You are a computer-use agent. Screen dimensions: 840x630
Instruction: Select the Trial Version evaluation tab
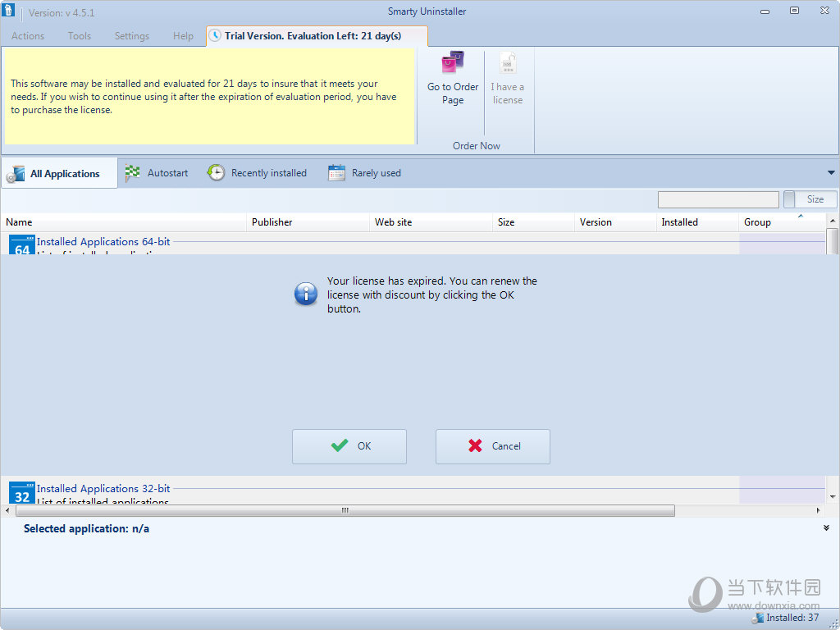coord(317,36)
